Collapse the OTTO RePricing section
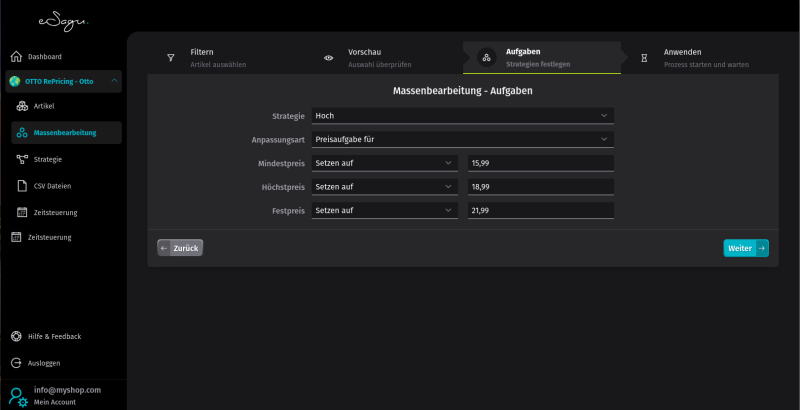 tap(115, 81)
